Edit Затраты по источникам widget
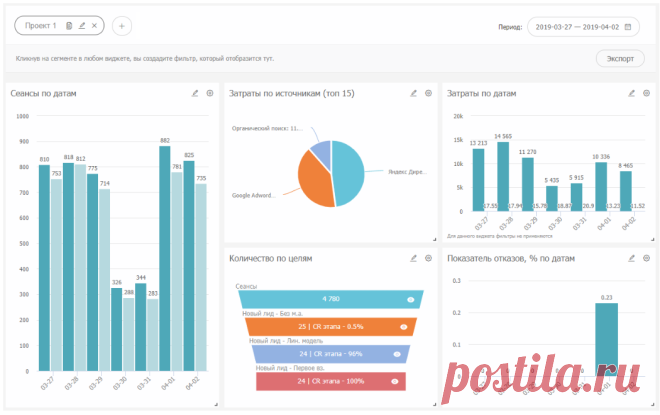660x415 pixels. pyautogui.click(x=413, y=93)
